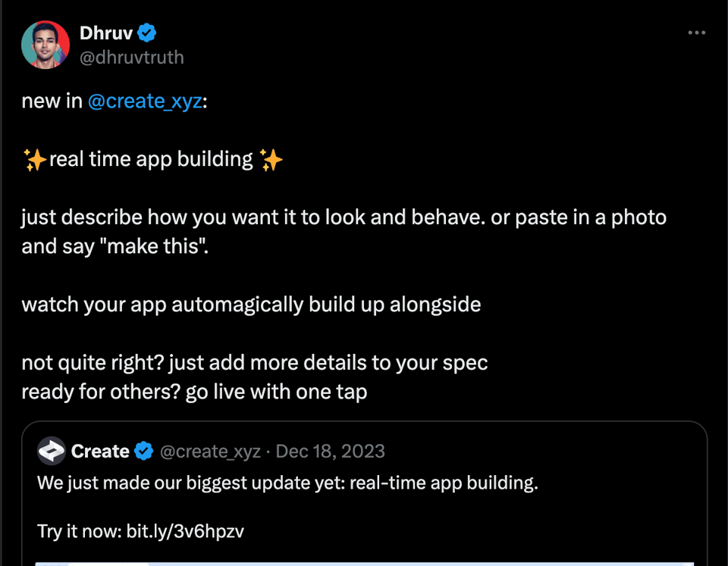
Task: Click the Create display name in quote
Action: (x=100, y=451)
